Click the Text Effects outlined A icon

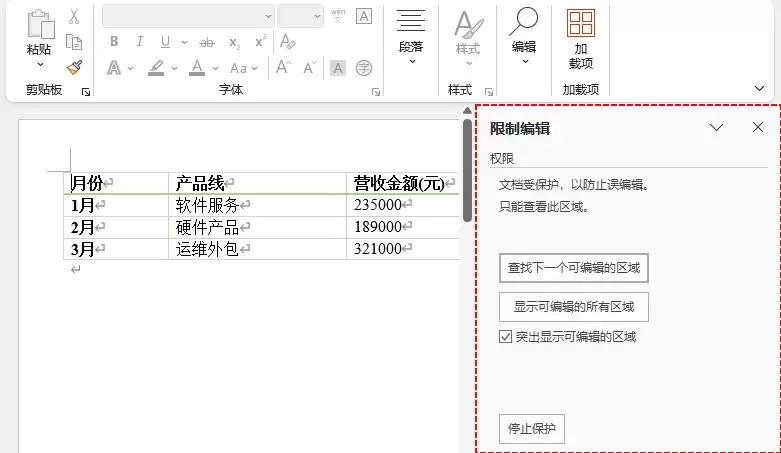pos(114,68)
